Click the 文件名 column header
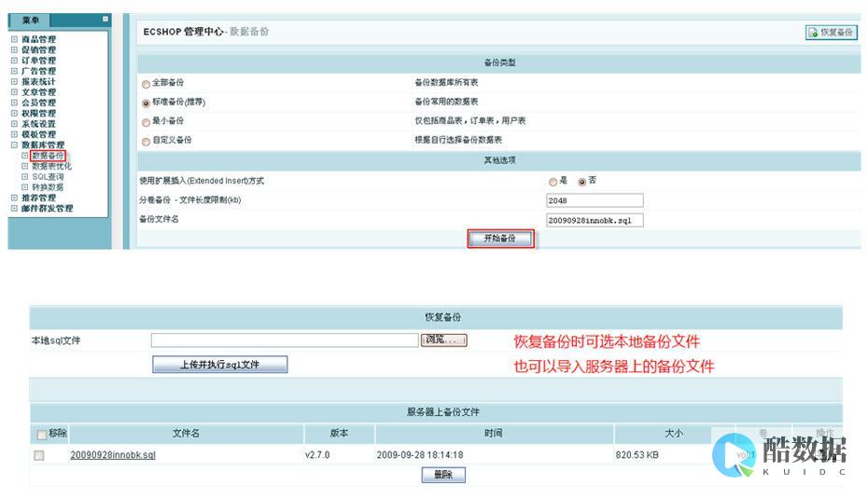This screenshot has height=498, width=868. (186, 434)
